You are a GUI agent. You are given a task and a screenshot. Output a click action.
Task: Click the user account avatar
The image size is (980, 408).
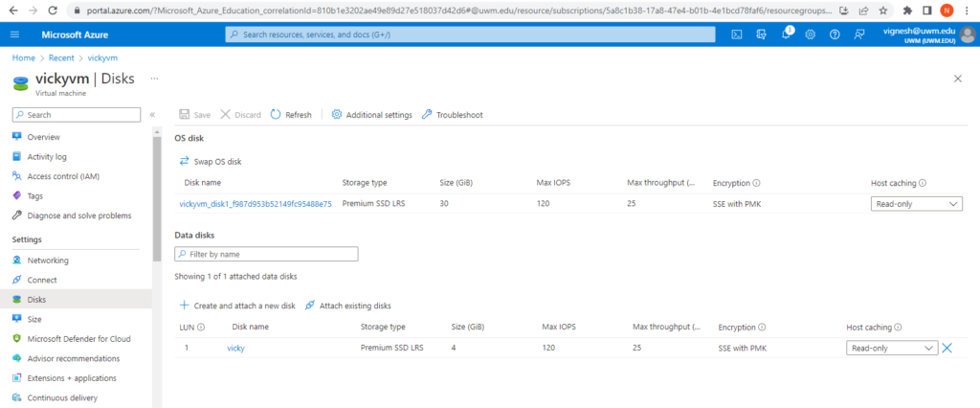pyautogui.click(x=967, y=35)
